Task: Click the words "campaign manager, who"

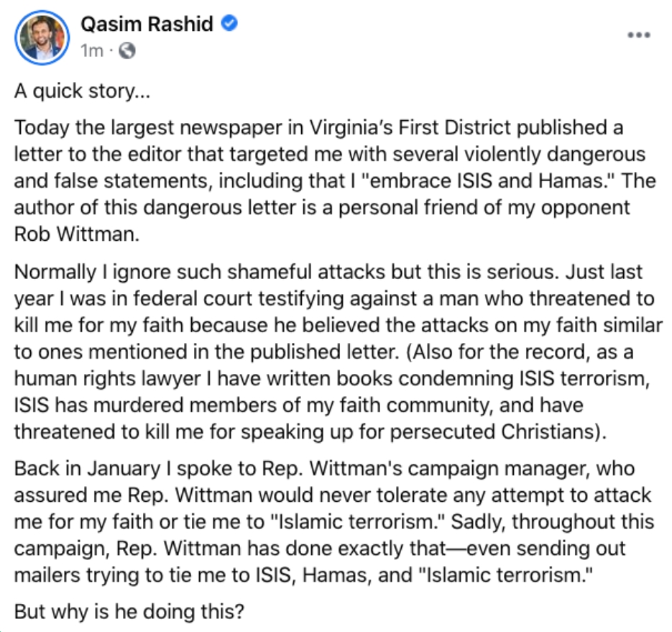Action: pyautogui.click(x=521, y=469)
